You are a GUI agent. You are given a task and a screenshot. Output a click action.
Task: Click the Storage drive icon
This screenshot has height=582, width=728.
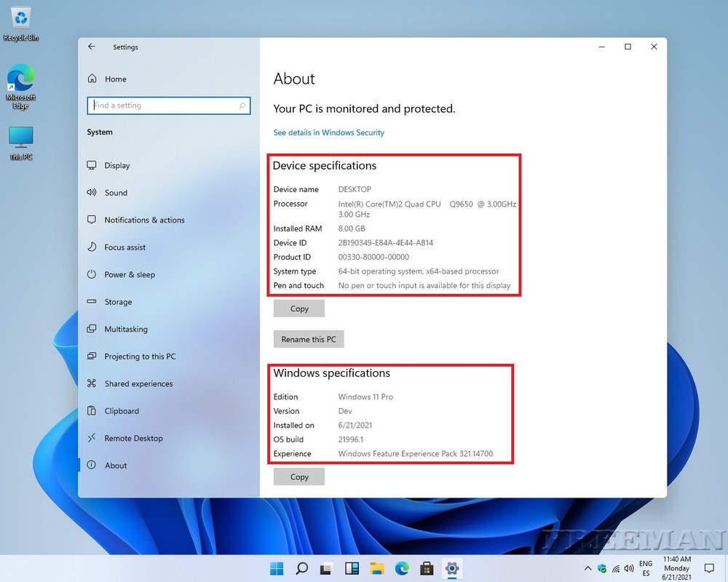[92, 301]
